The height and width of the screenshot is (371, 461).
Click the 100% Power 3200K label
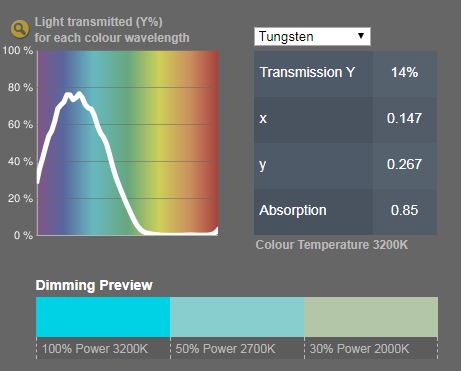95,349
